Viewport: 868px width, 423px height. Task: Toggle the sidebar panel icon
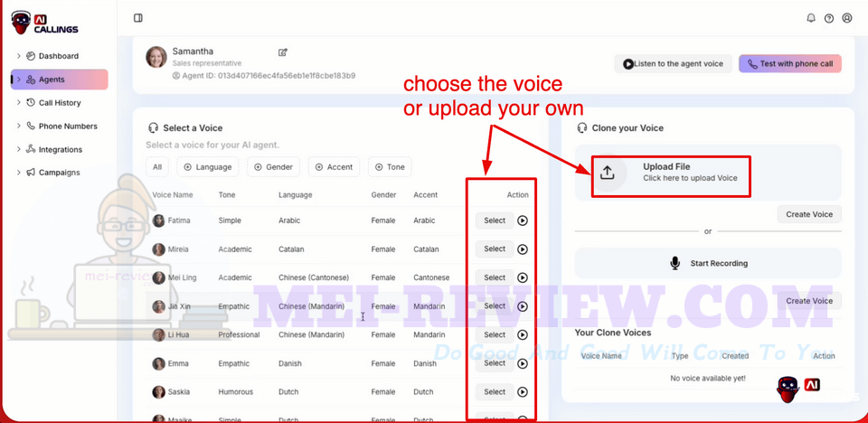(x=138, y=18)
